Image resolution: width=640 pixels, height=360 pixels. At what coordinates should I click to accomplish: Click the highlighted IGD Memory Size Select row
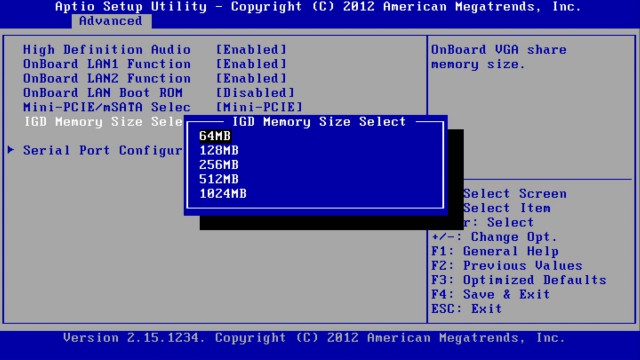pos(103,122)
